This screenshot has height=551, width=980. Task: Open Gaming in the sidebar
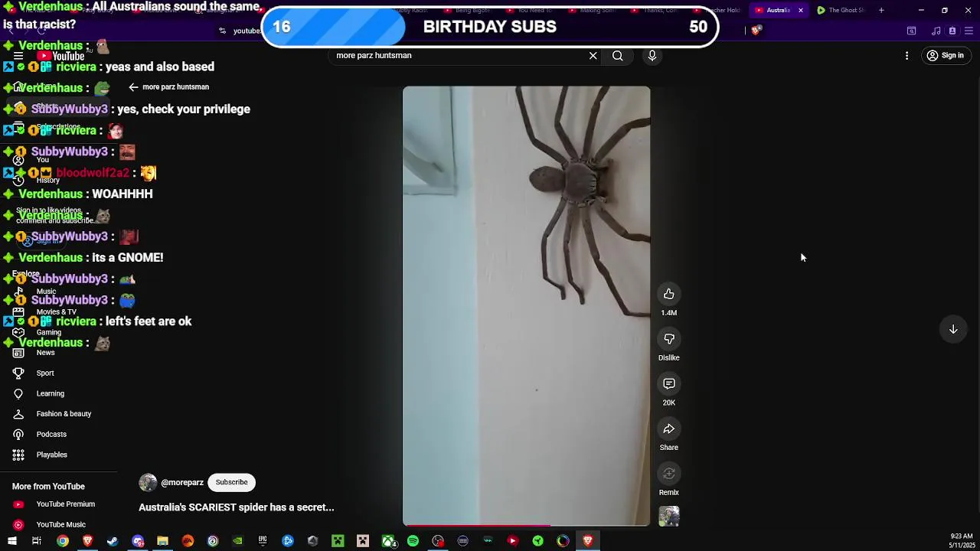[x=48, y=332]
